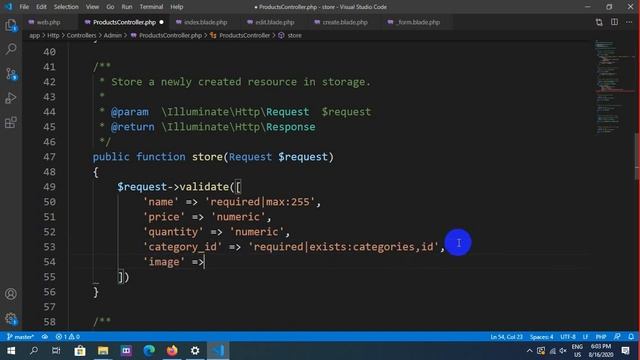Click the ENG US language indicator
This screenshot has height=360, width=640.
click(x=577, y=351)
